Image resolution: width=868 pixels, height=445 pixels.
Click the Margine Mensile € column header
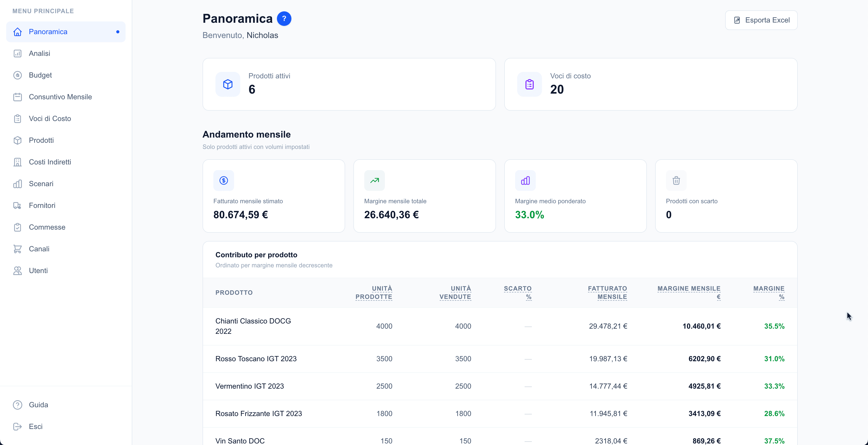pyautogui.click(x=689, y=293)
